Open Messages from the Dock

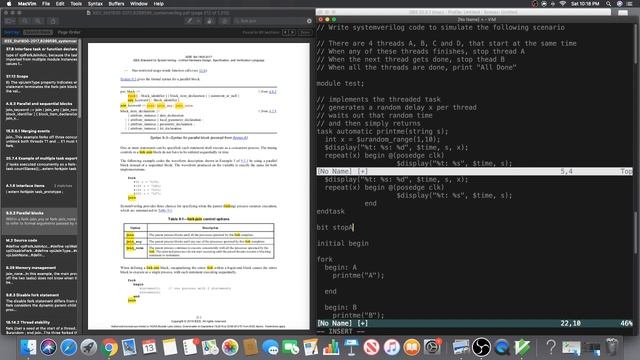coord(270,347)
